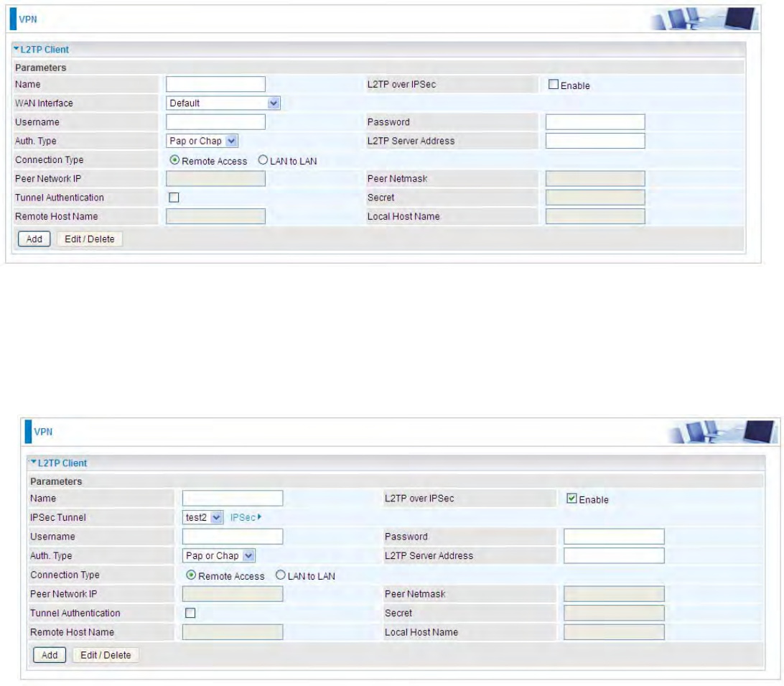Click Peer Network IP field in bottom panel
784x686 pixels.
click(x=233, y=594)
